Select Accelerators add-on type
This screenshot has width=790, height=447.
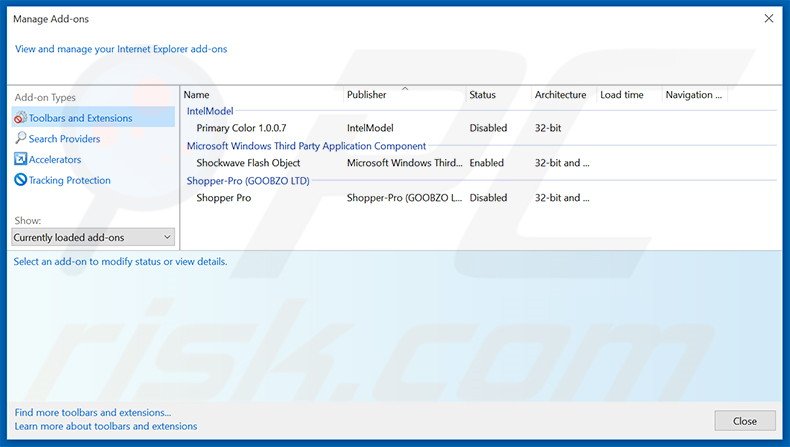(55, 159)
